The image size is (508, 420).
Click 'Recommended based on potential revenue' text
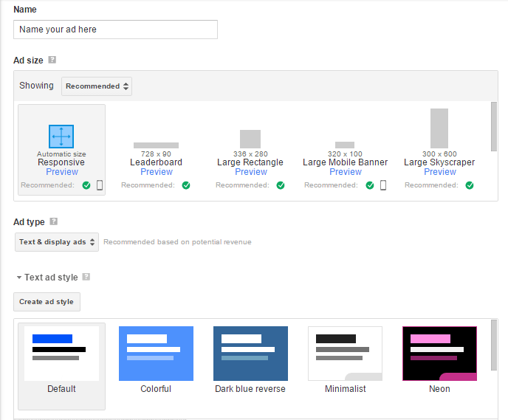pyautogui.click(x=177, y=242)
